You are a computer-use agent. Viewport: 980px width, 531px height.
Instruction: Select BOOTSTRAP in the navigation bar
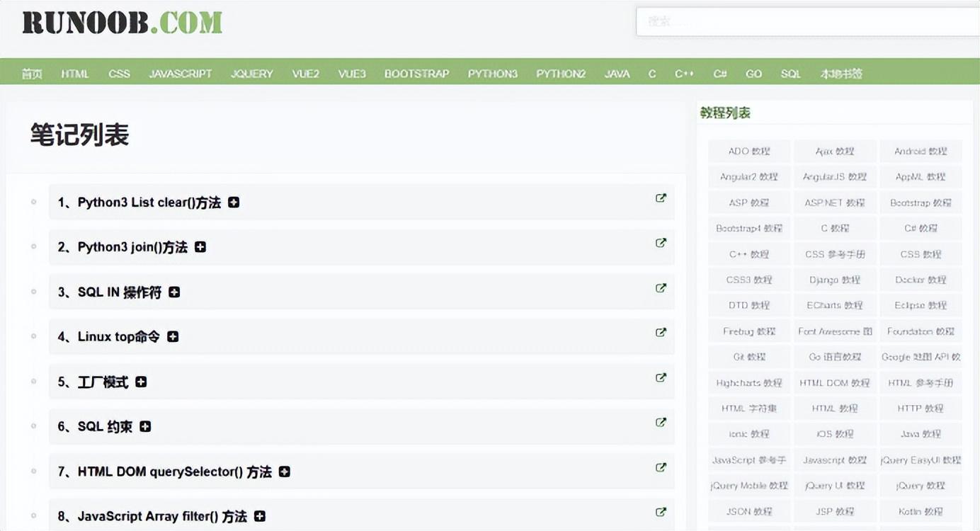pyautogui.click(x=417, y=74)
